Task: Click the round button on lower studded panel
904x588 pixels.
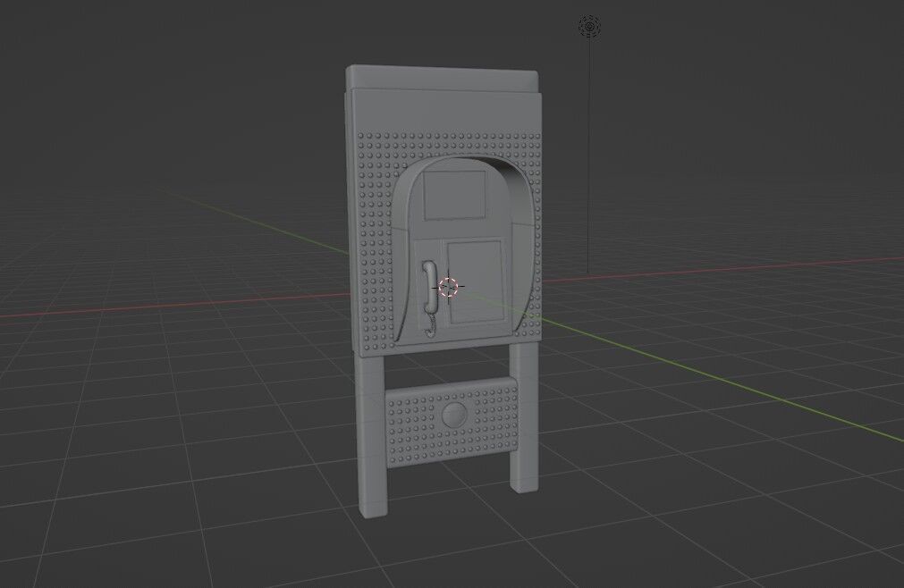Action: pyautogui.click(x=454, y=415)
